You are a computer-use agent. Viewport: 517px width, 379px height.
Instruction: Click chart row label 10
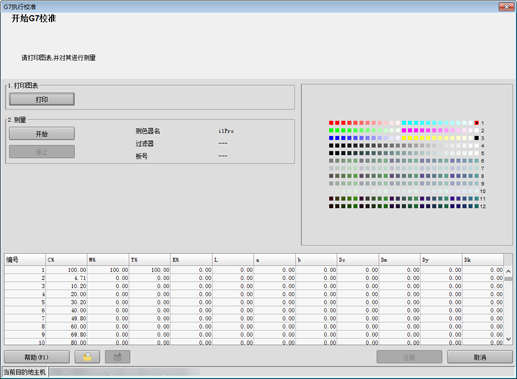[x=483, y=191]
